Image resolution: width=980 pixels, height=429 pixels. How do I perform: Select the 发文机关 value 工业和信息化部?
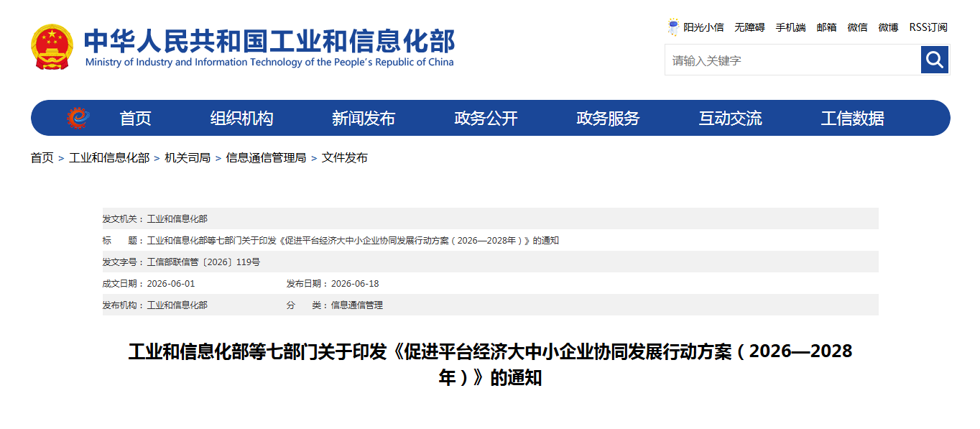pyautogui.click(x=177, y=219)
